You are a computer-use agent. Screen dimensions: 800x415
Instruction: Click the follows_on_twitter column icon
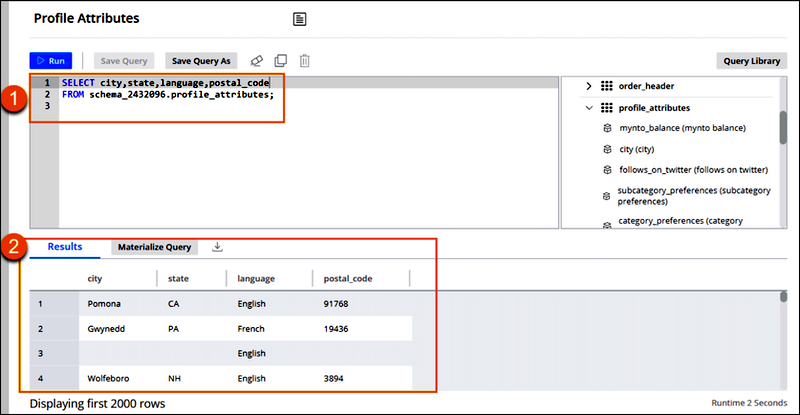tap(607, 169)
